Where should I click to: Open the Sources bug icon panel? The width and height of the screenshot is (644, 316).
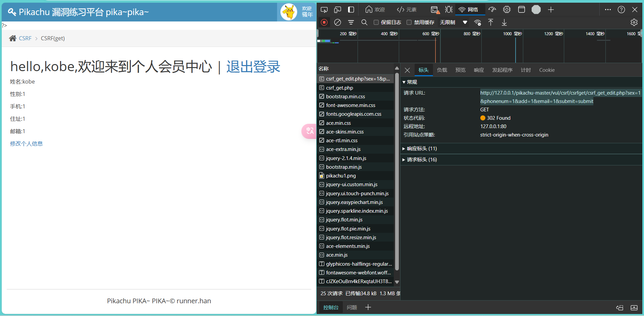click(448, 10)
